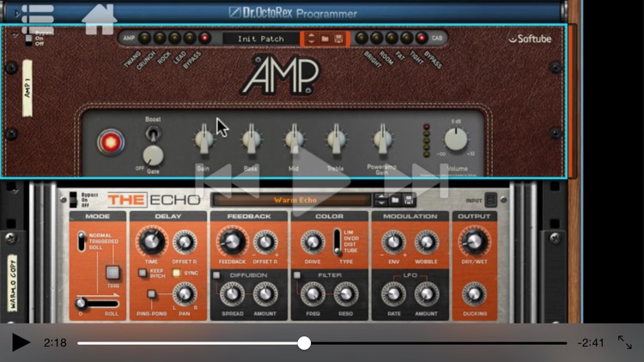The image size is (644, 362).
Task: Click Amp patch up/down selector arrows
Action: (311, 39)
